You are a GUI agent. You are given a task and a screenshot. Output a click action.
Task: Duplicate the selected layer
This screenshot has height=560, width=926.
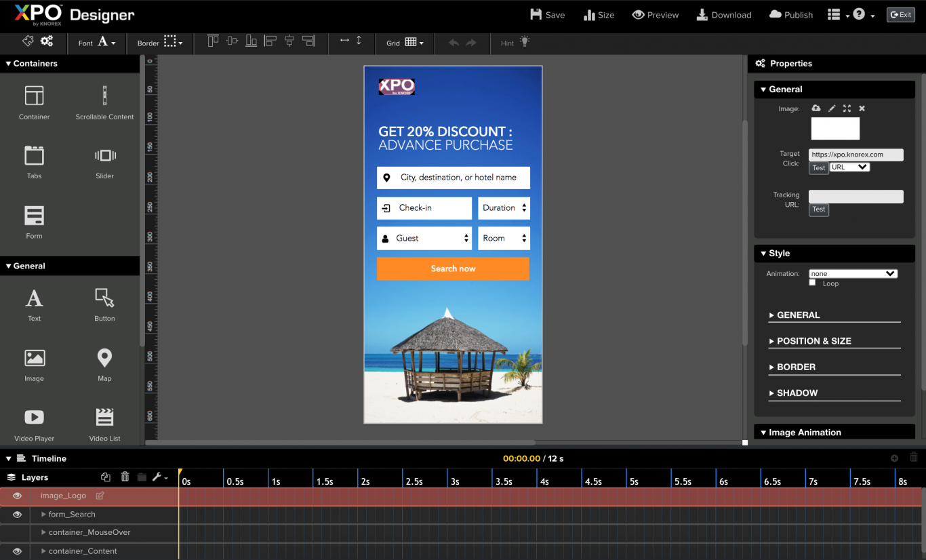(x=106, y=477)
